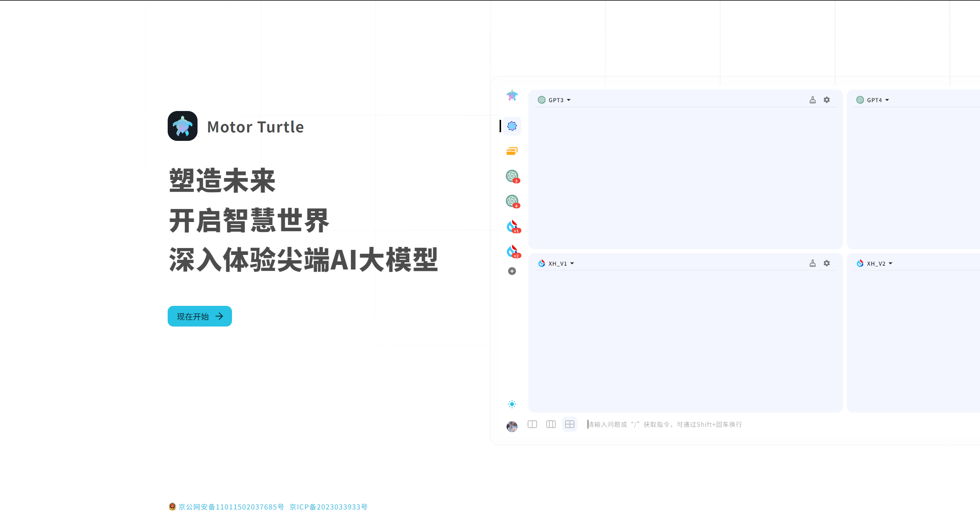Open the 京ICP备2023033933号 link
980x516 pixels.
tap(328, 507)
